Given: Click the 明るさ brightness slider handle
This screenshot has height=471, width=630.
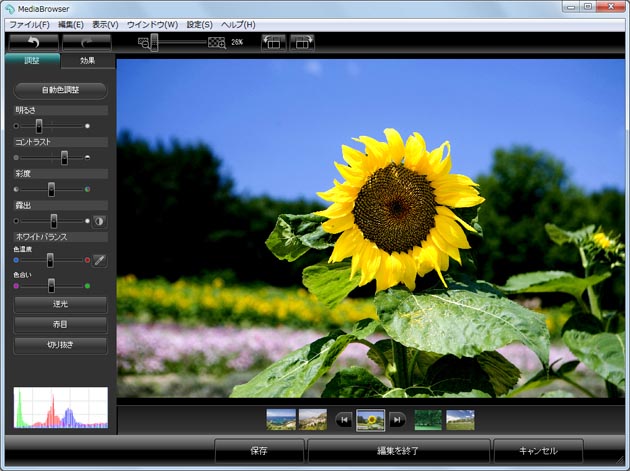Looking at the screenshot, I should tap(39, 126).
